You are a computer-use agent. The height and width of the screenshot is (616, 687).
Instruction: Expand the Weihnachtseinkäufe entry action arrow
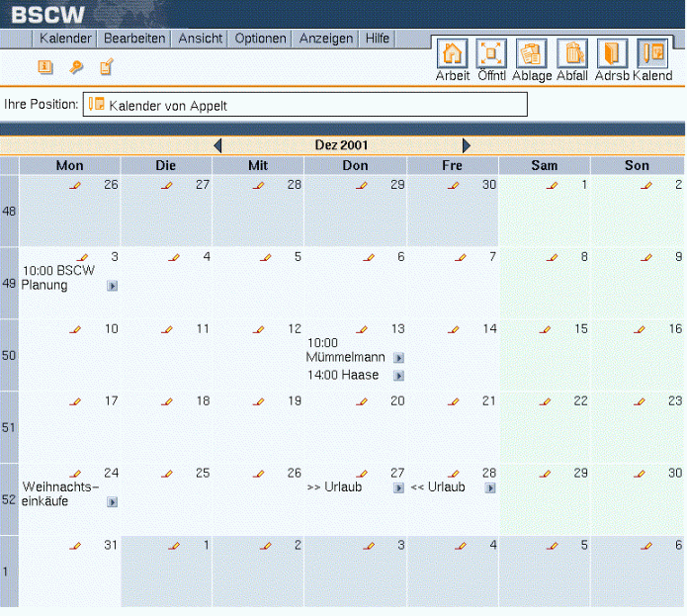pyautogui.click(x=112, y=502)
